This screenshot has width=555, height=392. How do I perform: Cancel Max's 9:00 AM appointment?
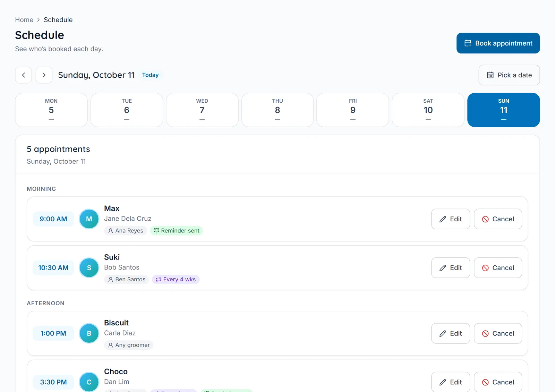click(498, 219)
